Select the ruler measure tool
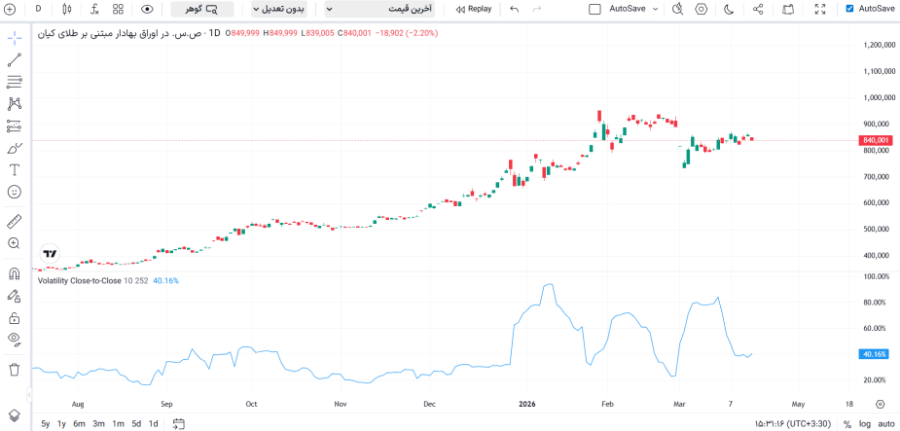Image resolution: width=900 pixels, height=431 pixels. pos(14,221)
